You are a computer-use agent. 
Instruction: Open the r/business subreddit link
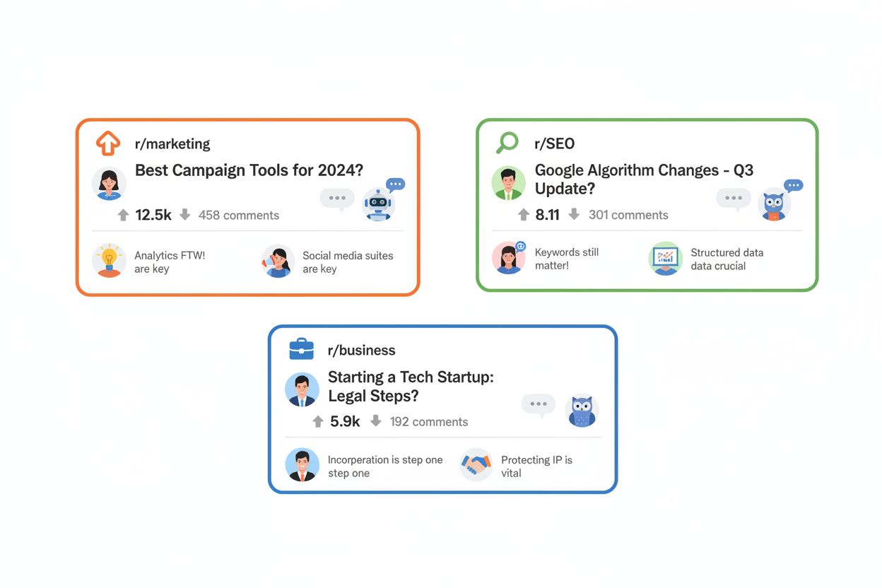tap(361, 351)
